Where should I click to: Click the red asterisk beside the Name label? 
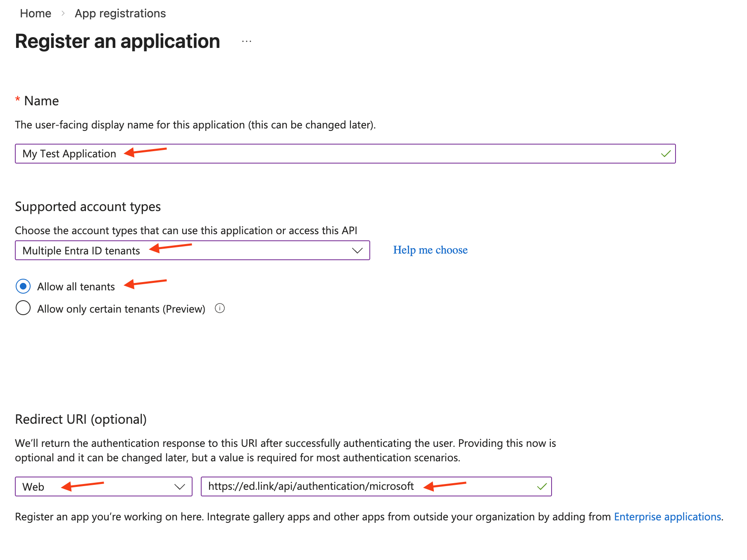click(17, 100)
